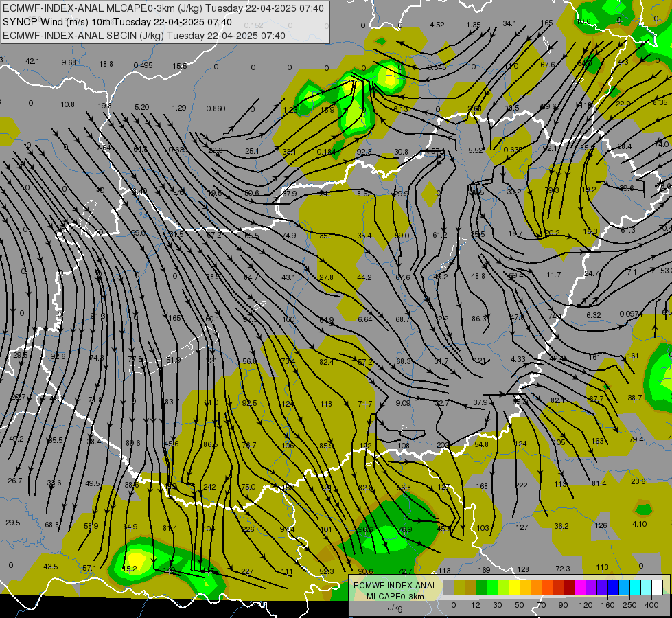Click the map value 202
The image size is (672, 618).
[443, 445]
